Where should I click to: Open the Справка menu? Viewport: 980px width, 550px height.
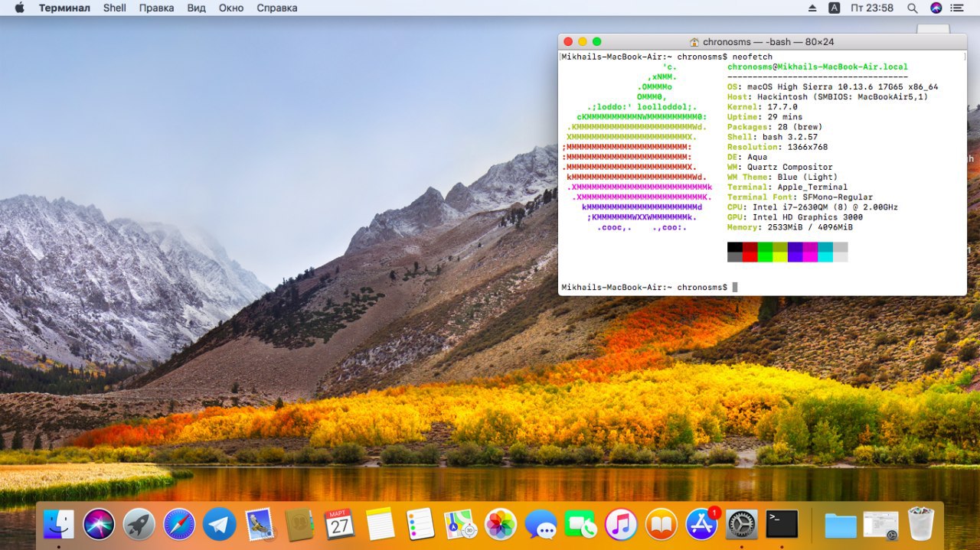pyautogui.click(x=277, y=8)
